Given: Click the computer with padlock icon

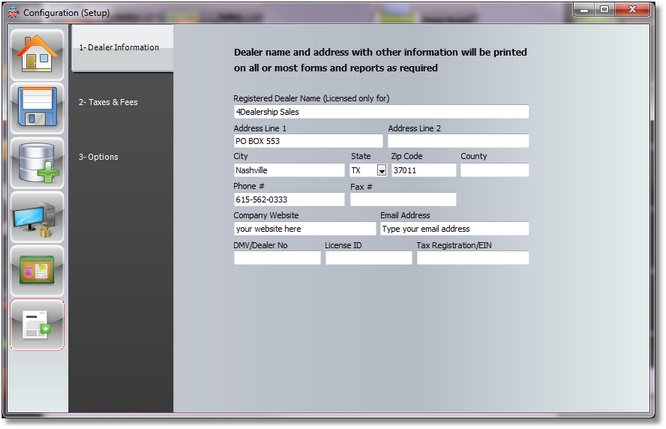Looking at the screenshot, I should 37,217.
